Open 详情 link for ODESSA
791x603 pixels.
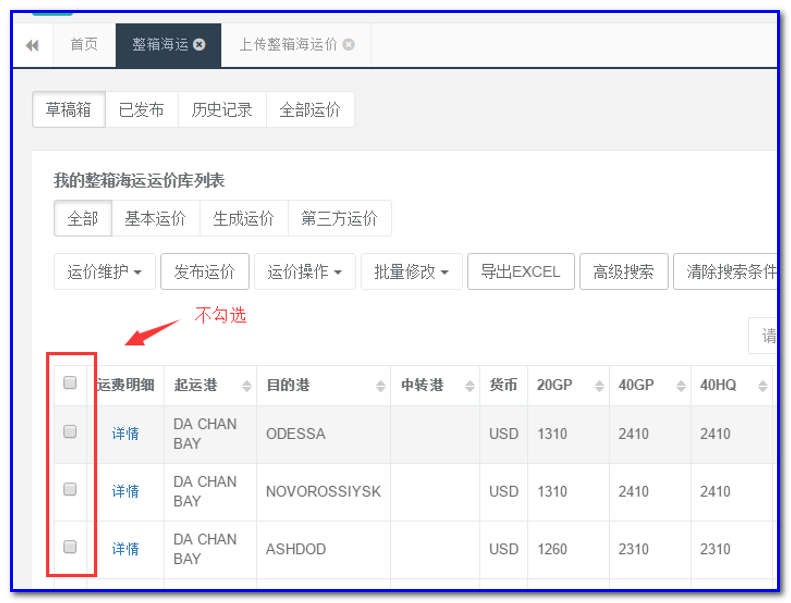(x=125, y=433)
